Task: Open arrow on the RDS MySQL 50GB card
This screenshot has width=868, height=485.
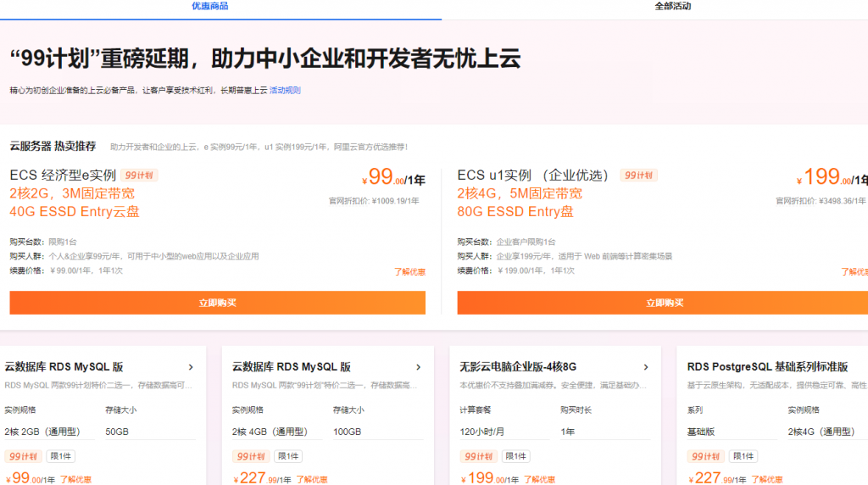Action: (x=191, y=367)
